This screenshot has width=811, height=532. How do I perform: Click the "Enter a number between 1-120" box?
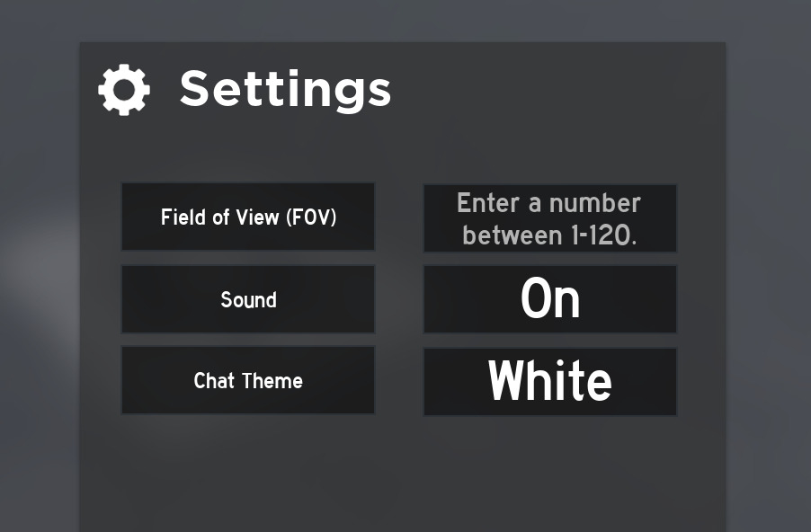550,218
